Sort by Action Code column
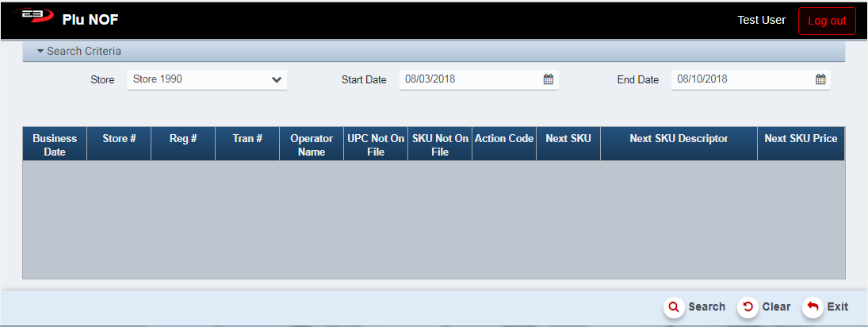This screenshot has height=327, width=868. click(504, 139)
